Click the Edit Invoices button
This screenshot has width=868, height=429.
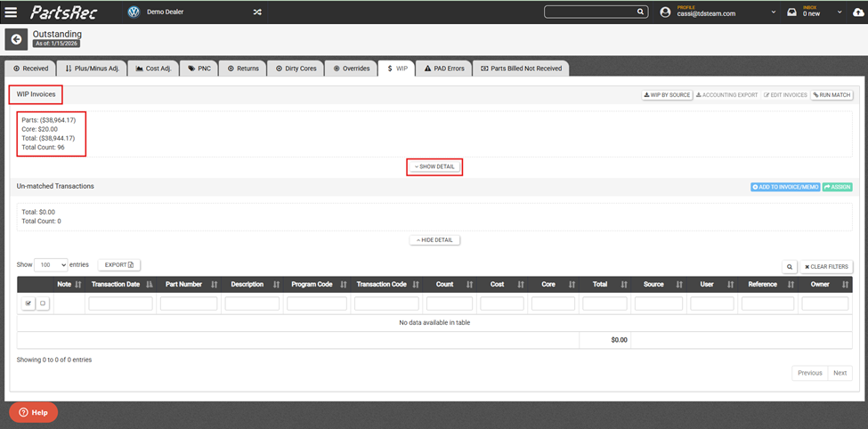click(785, 95)
